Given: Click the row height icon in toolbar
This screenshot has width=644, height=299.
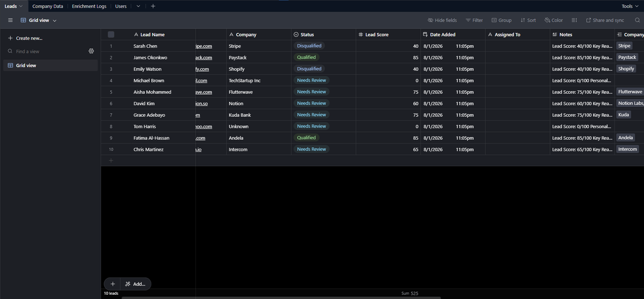Looking at the screenshot, I should pyautogui.click(x=574, y=20).
